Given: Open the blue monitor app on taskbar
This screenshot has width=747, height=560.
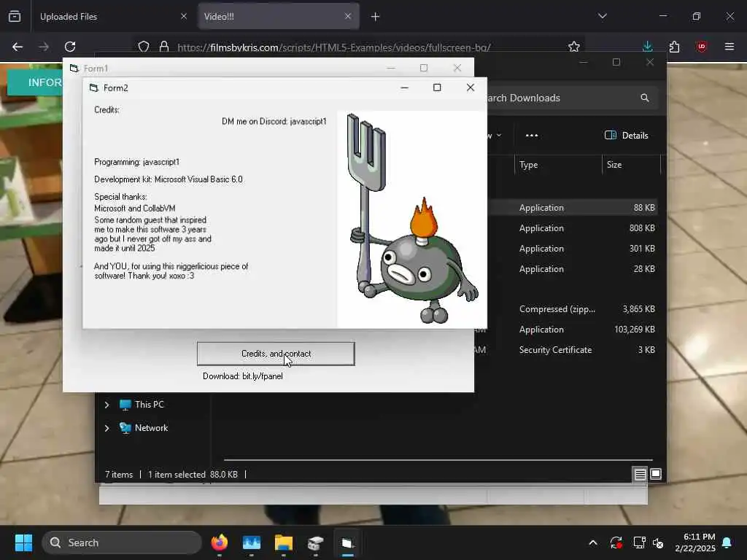Looking at the screenshot, I should point(252,542).
